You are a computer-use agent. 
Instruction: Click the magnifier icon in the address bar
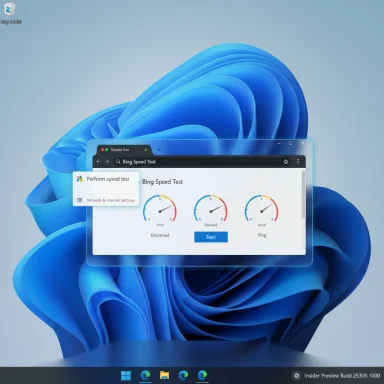coord(118,162)
